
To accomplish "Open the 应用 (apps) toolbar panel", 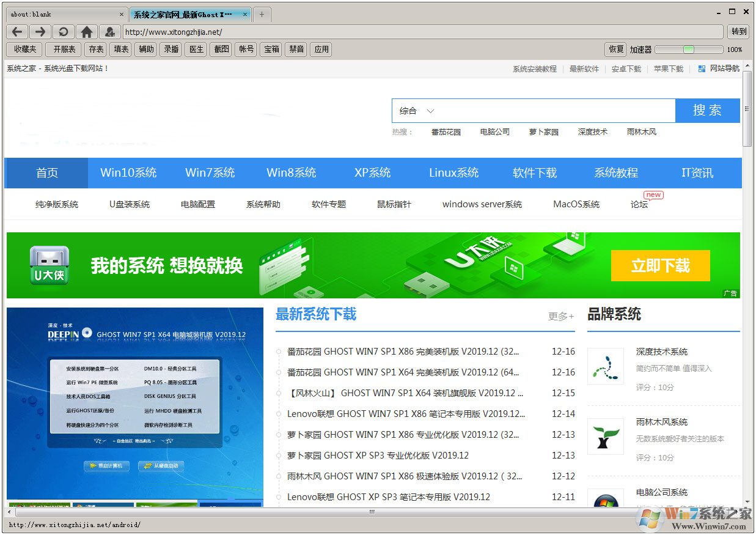I will pyautogui.click(x=321, y=50).
